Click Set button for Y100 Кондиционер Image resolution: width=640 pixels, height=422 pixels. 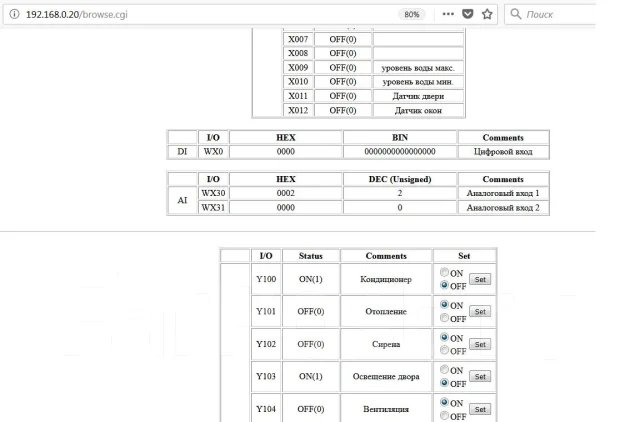(x=480, y=279)
